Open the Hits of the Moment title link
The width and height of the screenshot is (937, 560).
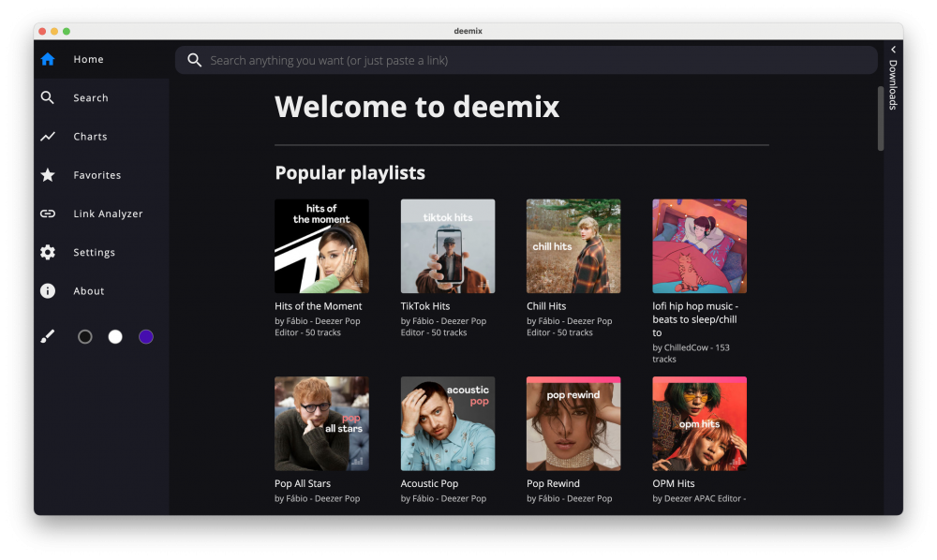318,306
